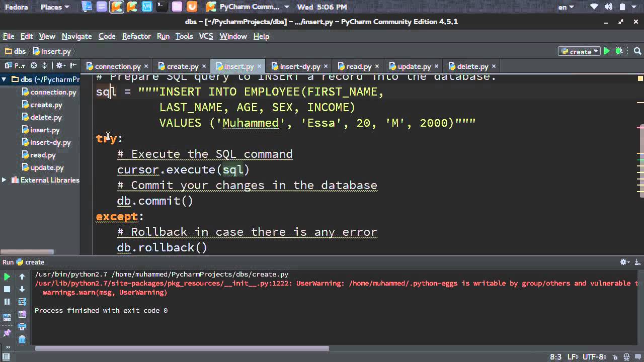Launch the terminal from the top panel

tap(162, 7)
